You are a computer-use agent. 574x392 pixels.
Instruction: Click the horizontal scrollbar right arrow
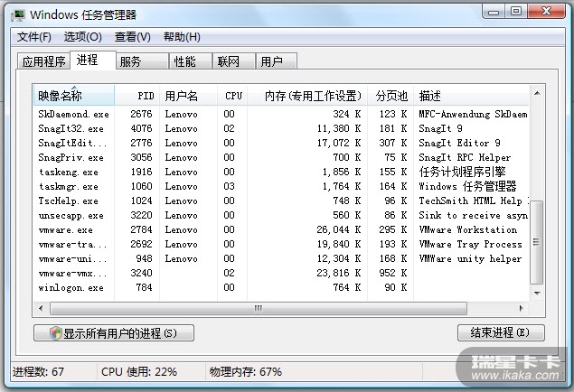pos(522,308)
